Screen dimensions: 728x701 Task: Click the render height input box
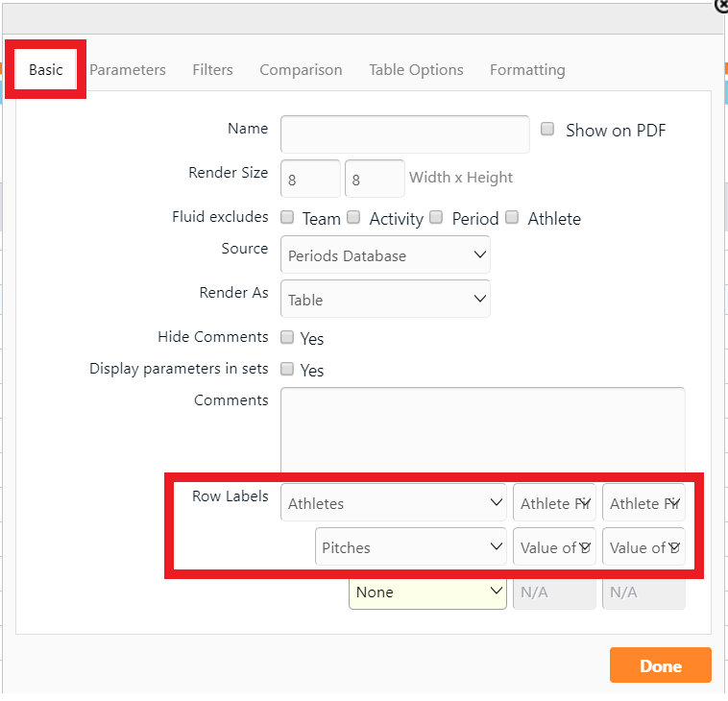pos(374,179)
